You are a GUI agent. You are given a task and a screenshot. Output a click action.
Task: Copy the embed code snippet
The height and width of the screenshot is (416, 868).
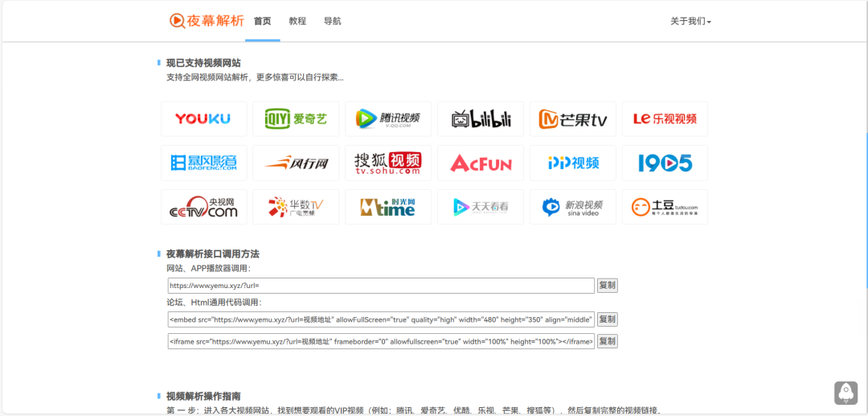(x=608, y=319)
